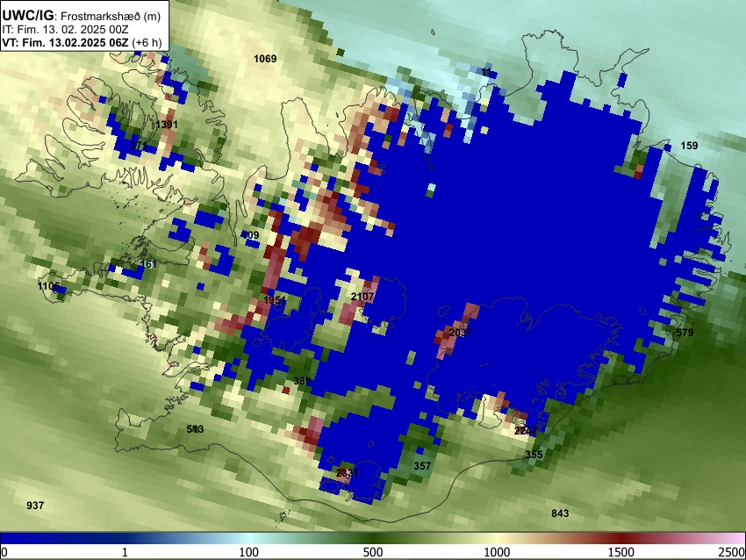Click the 100 tick on the color scale
The image size is (746, 560).
pyautogui.click(x=249, y=552)
